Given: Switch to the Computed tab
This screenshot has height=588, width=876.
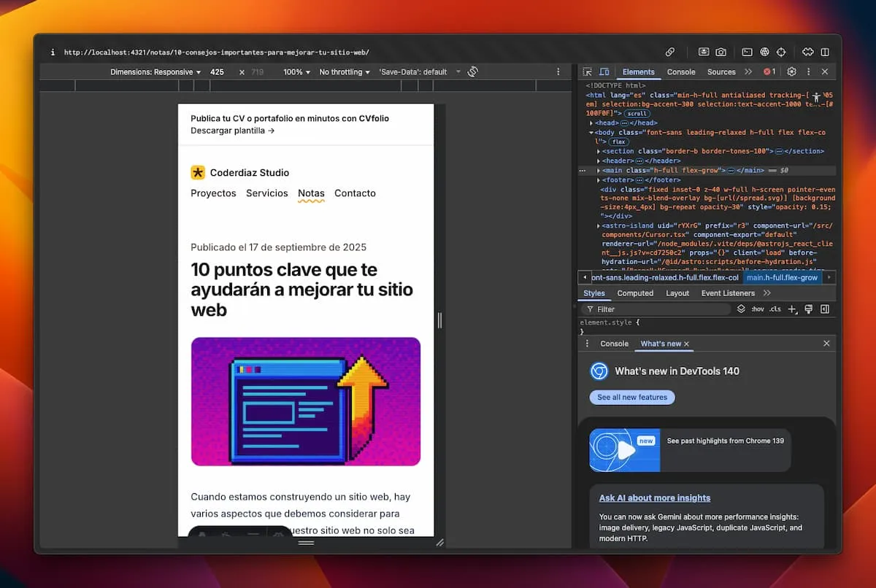Looking at the screenshot, I should [634, 293].
